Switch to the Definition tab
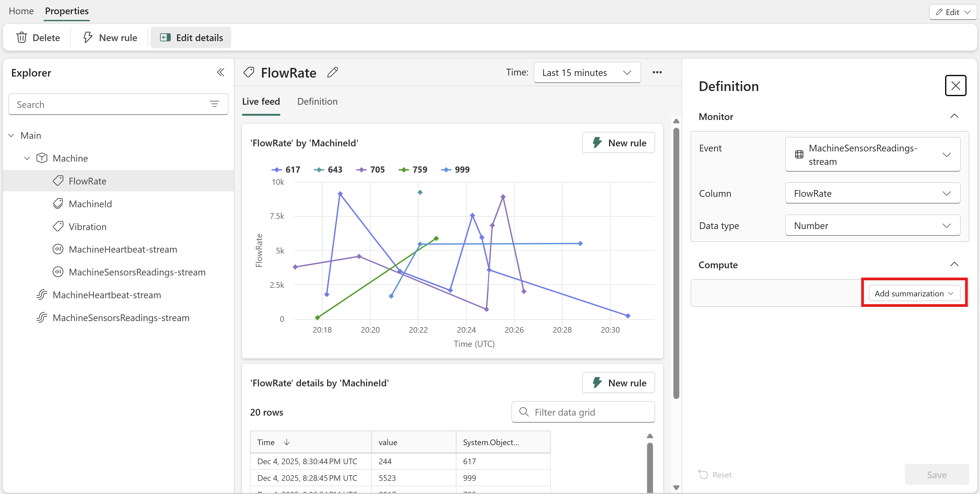This screenshot has height=494, width=980. [x=317, y=101]
